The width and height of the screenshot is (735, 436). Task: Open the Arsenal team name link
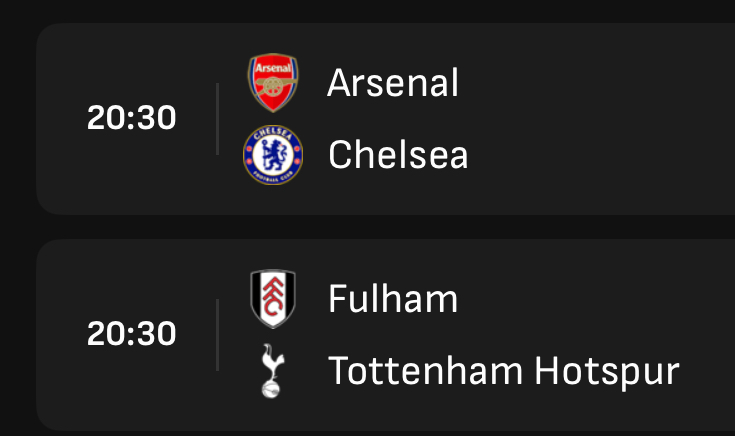pos(393,83)
